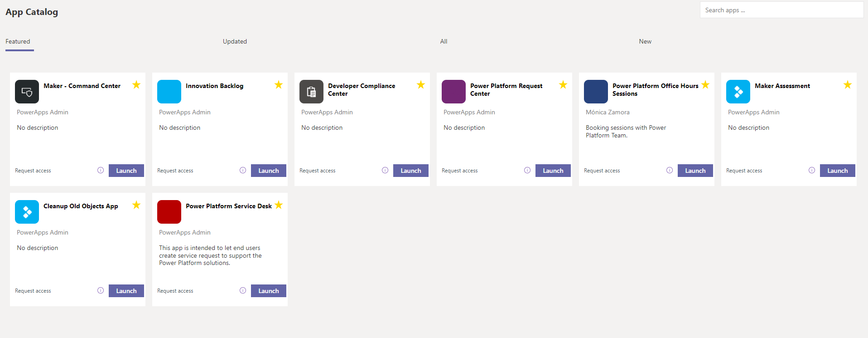Toggle the favorite star on Maker Assessment
The width and height of the screenshot is (868, 338).
pos(847,84)
